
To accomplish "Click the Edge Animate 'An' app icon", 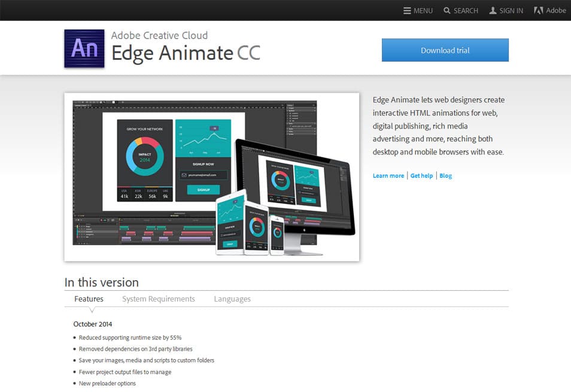I will click(84, 47).
